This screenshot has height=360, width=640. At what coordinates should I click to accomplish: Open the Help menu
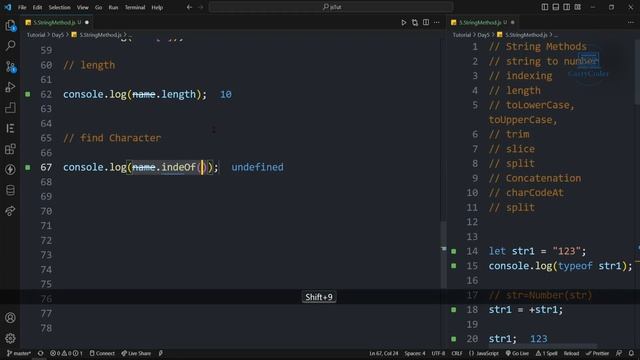157,7
